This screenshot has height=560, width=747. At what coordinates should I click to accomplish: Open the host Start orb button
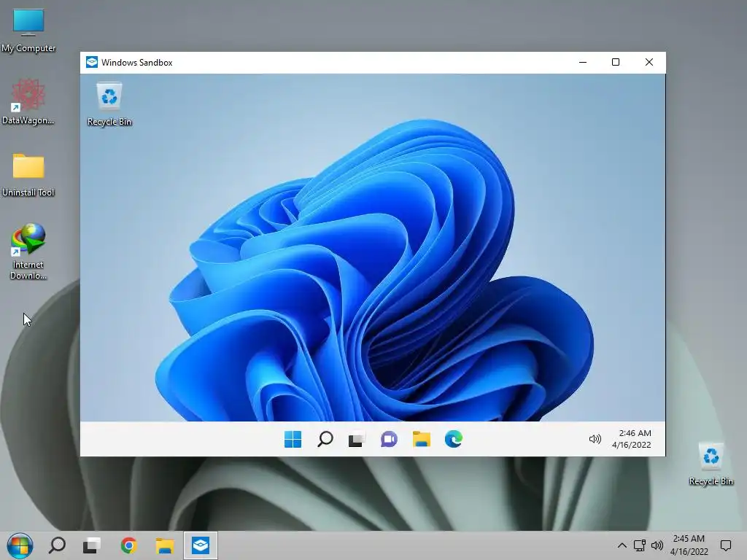tap(20, 545)
